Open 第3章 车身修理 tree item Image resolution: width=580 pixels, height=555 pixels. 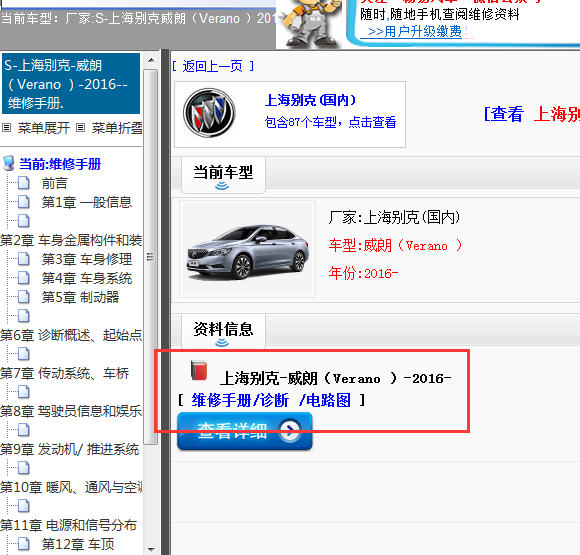pos(87,259)
